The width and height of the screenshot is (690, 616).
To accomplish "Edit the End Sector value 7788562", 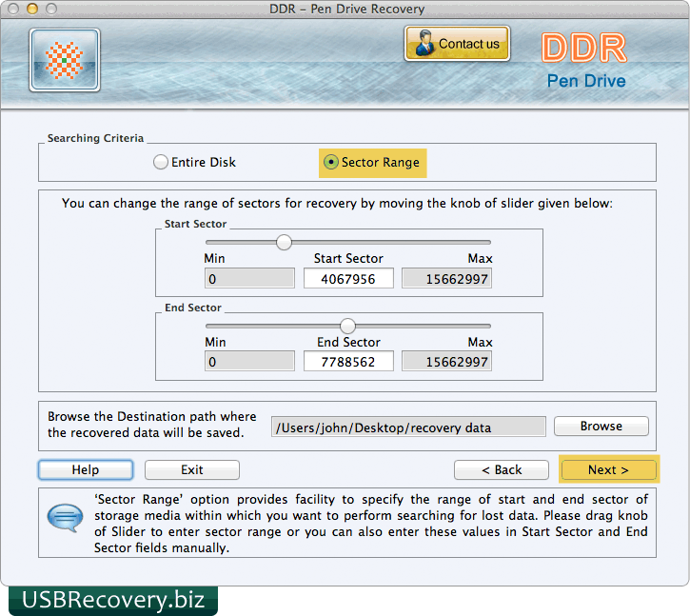I will (x=348, y=362).
